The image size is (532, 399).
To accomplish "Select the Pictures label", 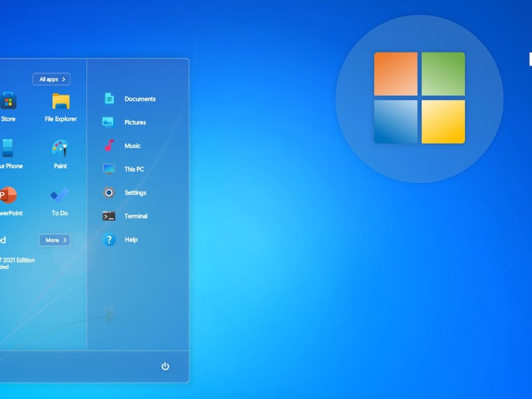I will 135,122.
